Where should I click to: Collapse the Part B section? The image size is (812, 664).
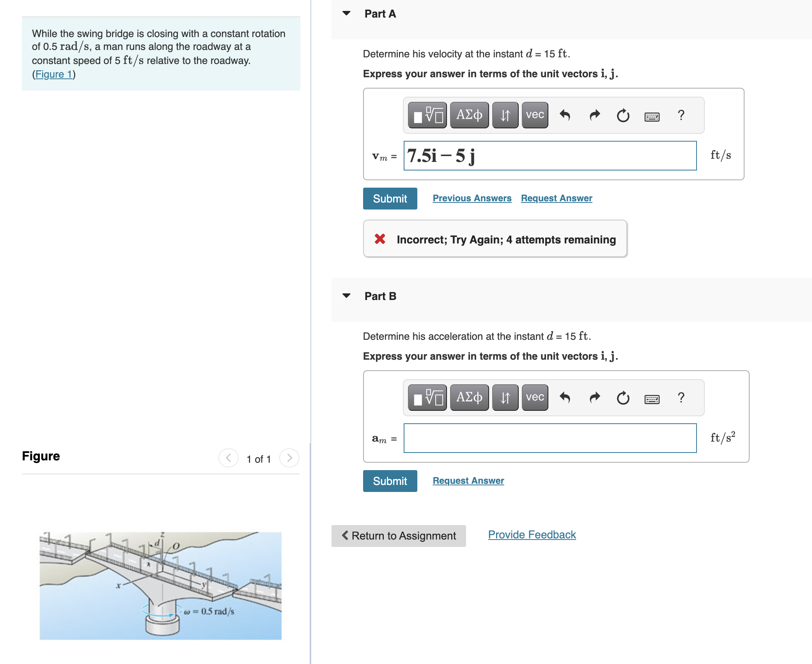(346, 296)
